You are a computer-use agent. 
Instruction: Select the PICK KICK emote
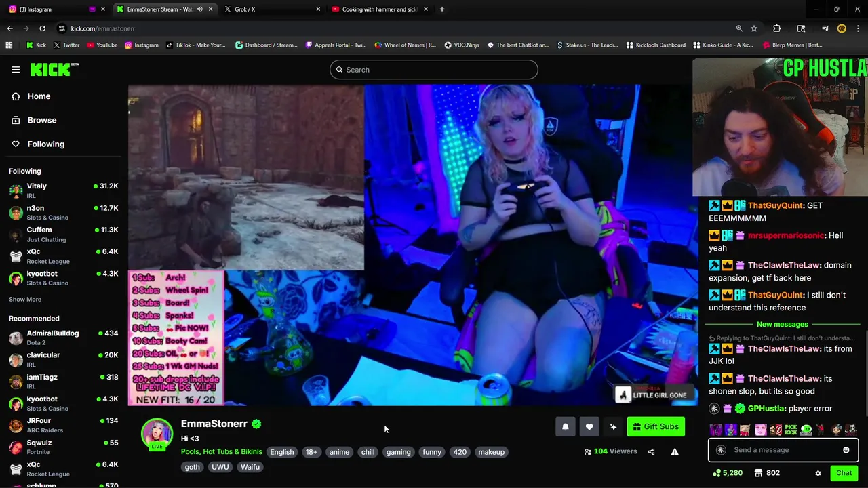pos(791,429)
